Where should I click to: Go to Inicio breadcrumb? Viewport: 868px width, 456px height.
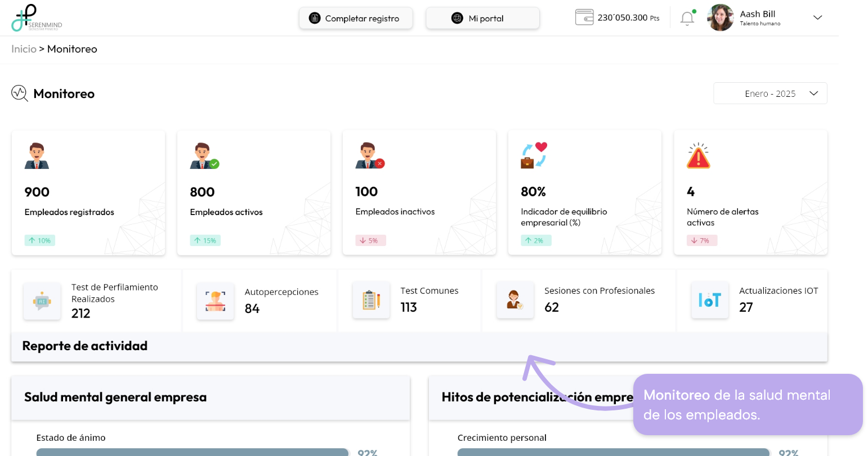point(24,49)
